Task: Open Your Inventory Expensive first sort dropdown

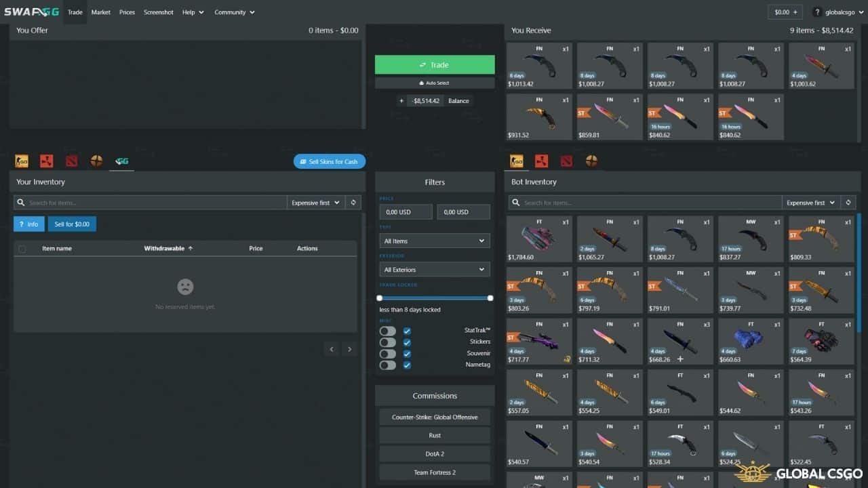Action: click(315, 203)
